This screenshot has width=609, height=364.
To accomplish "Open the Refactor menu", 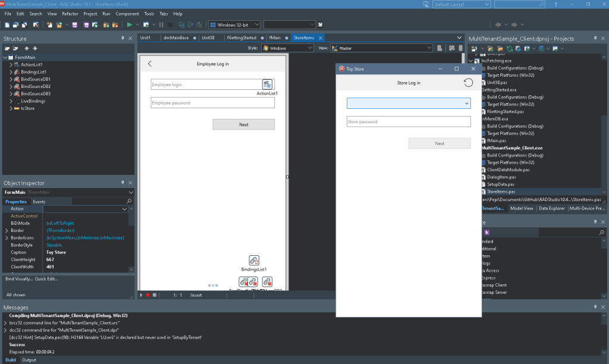I will tap(70, 14).
